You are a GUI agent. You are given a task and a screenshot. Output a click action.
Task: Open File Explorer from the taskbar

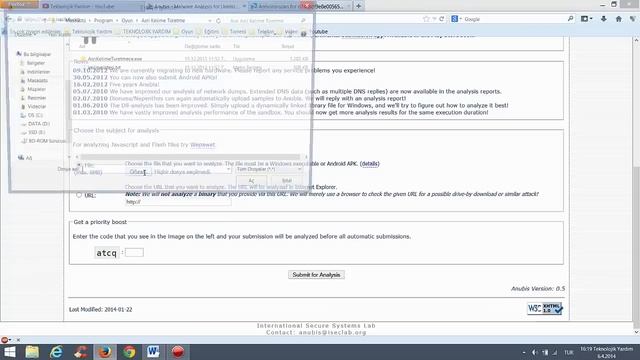click(x=32, y=352)
